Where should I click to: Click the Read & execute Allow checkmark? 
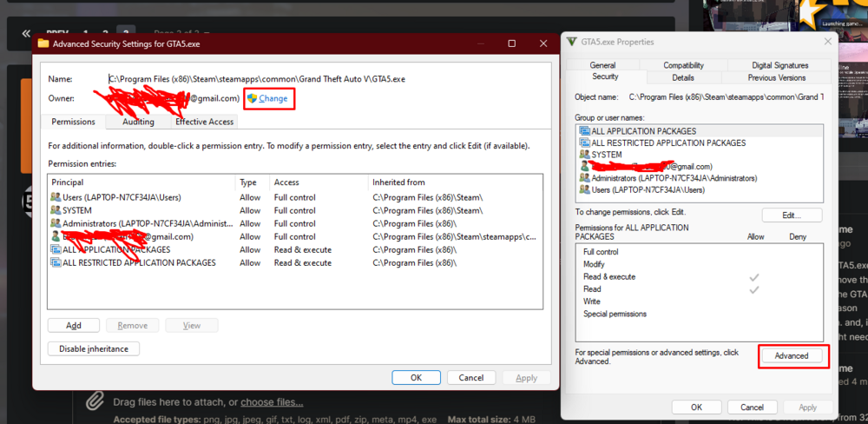[x=754, y=276]
